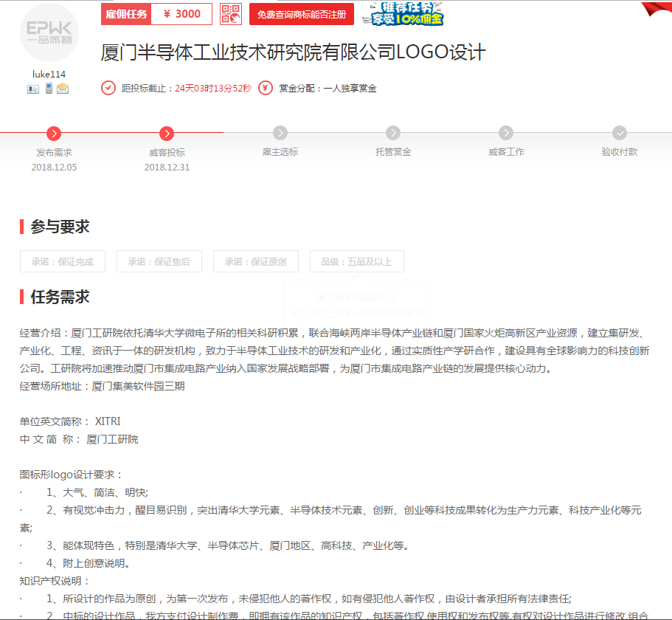This screenshot has width=672, height=620.
Task: Click the 品级：五品及以上 tag
Action: [356, 261]
